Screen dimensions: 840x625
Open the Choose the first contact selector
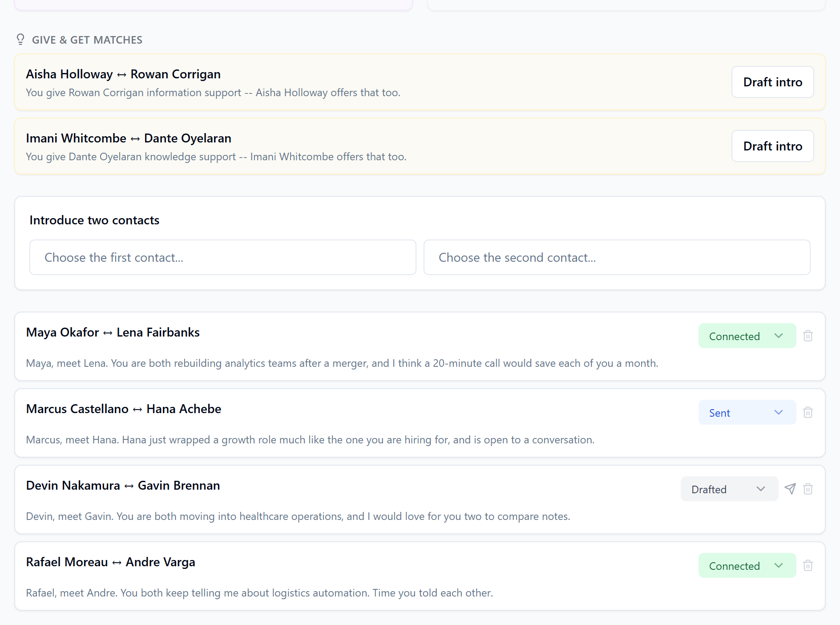click(x=223, y=257)
